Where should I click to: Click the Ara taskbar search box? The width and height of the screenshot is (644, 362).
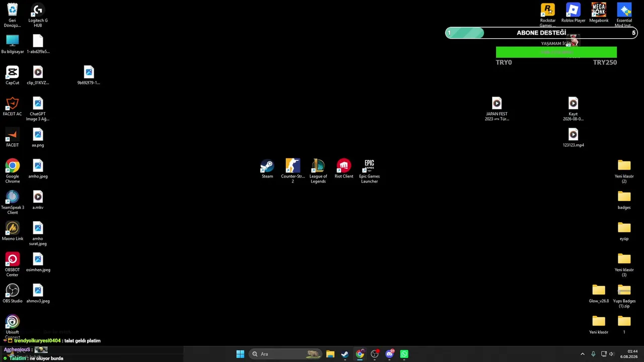[x=285, y=354]
